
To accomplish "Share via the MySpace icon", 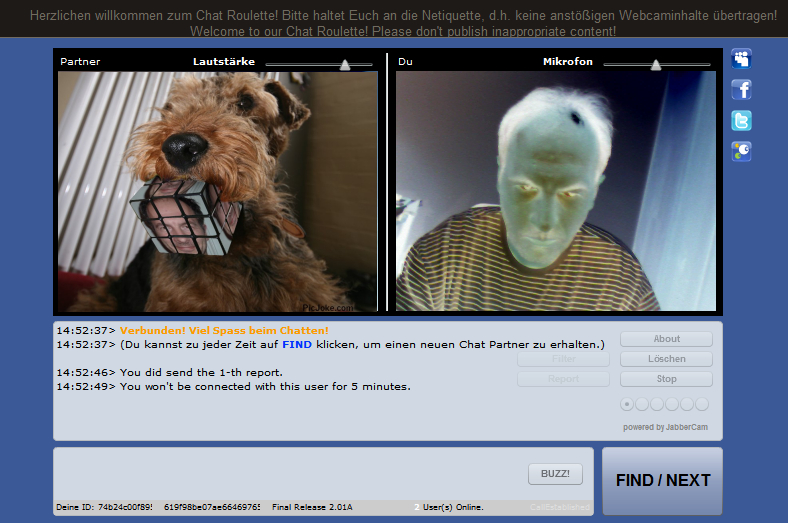I will click(x=741, y=59).
